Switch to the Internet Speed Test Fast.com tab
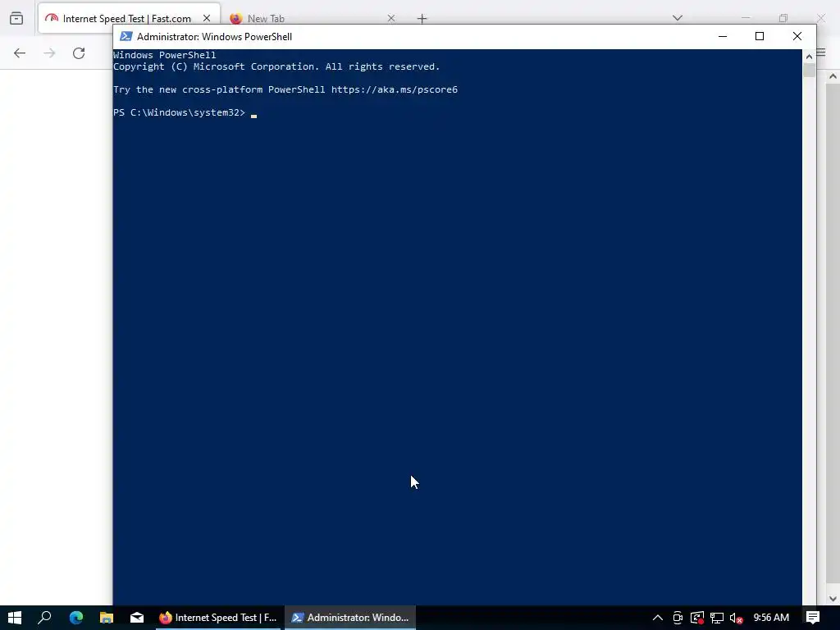840x630 pixels. 129,19
